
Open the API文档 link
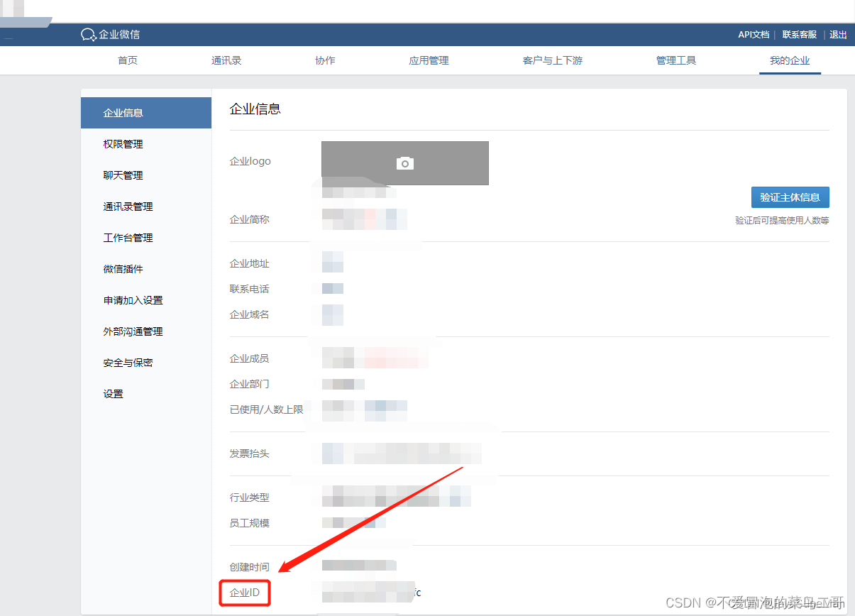pyautogui.click(x=754, y=35)
